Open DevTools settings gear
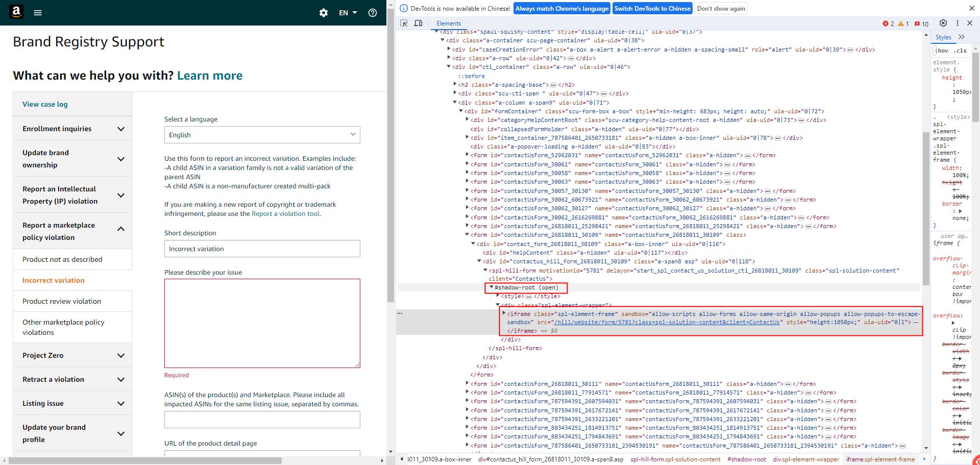This screenshot has width=980, height=465. click(943, 23)
